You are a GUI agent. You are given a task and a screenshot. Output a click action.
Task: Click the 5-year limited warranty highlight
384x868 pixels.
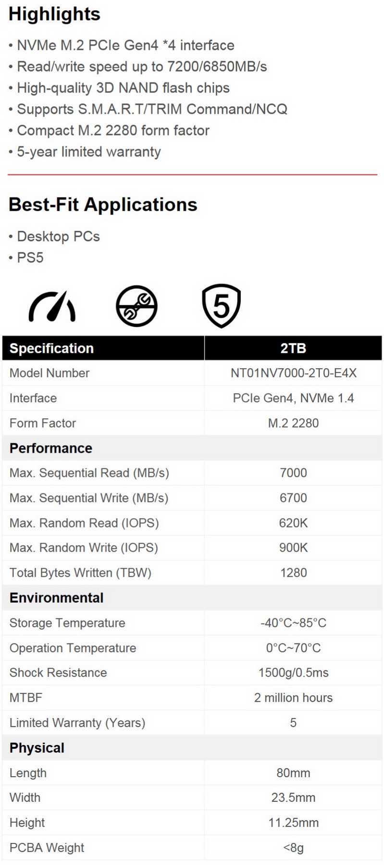click(x=85, y=152)
